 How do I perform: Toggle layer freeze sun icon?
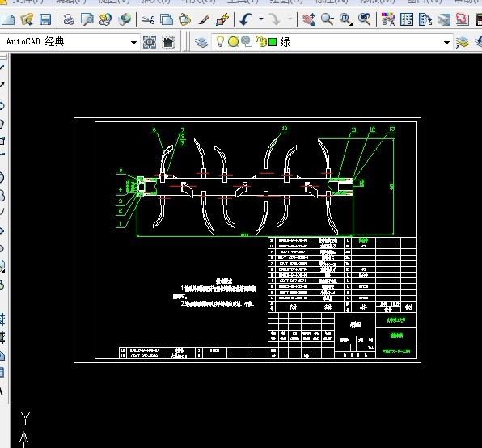click(x=233, y=42)
